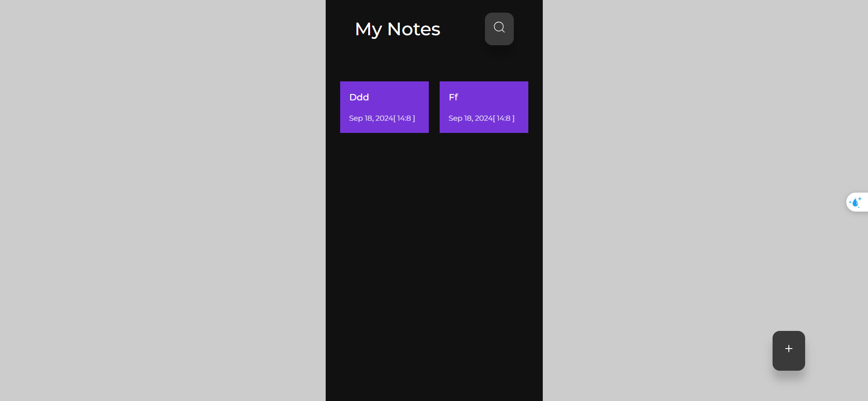The height and width of the screenshot is (401, 868).
Task: Click the month "Sep" in Ddd note
Action: 356,118
